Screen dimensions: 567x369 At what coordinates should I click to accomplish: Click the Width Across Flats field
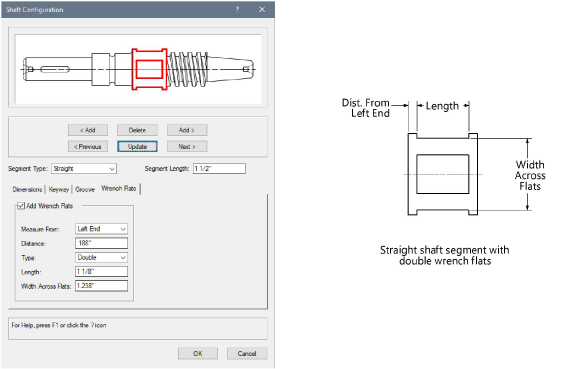click(101, 286)
